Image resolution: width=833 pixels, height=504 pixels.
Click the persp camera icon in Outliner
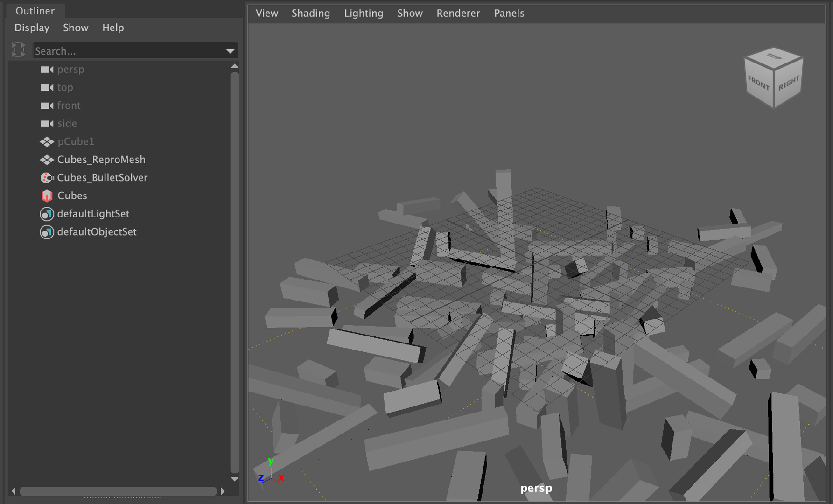point(47,70)
